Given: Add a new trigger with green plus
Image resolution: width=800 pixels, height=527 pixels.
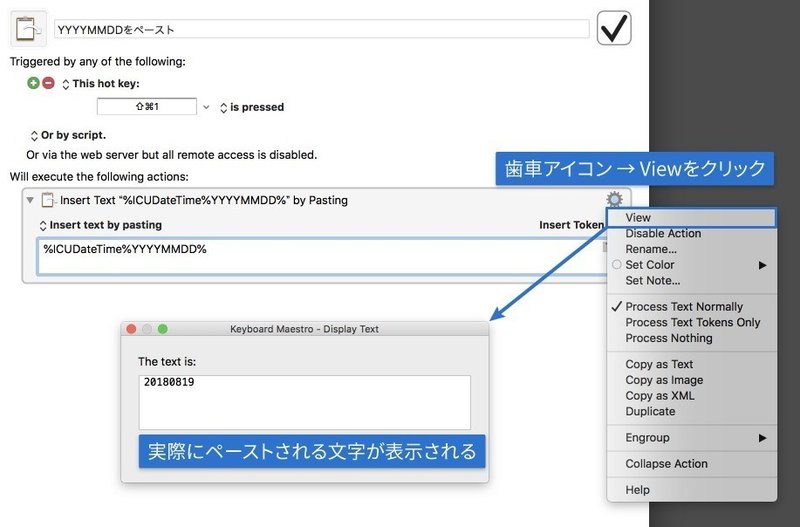Looking at the screenshot, I should 33,83.
